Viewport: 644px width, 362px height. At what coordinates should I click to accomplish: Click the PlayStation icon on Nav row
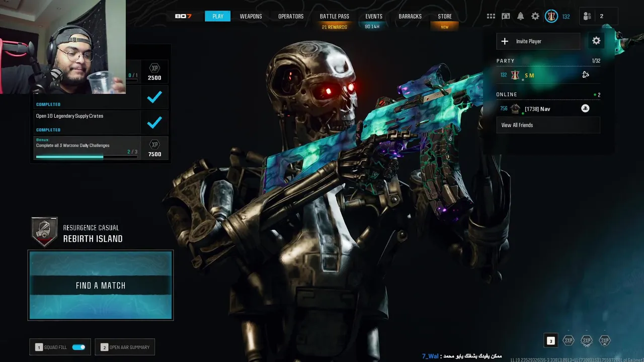[585, 108]
